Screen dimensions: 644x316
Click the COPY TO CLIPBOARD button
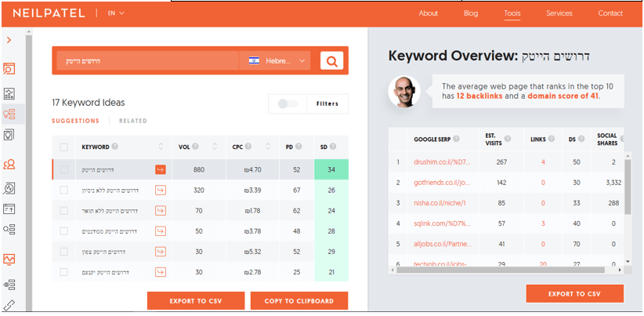coord(299,301)
